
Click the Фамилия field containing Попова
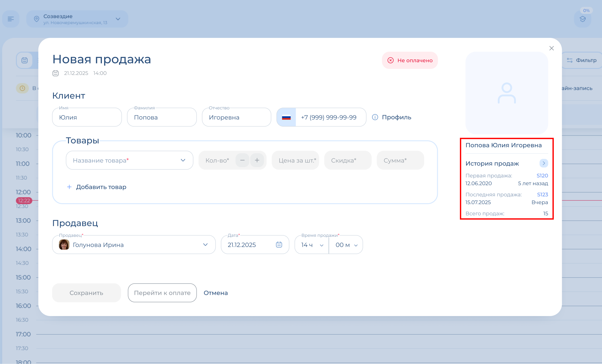162,117
